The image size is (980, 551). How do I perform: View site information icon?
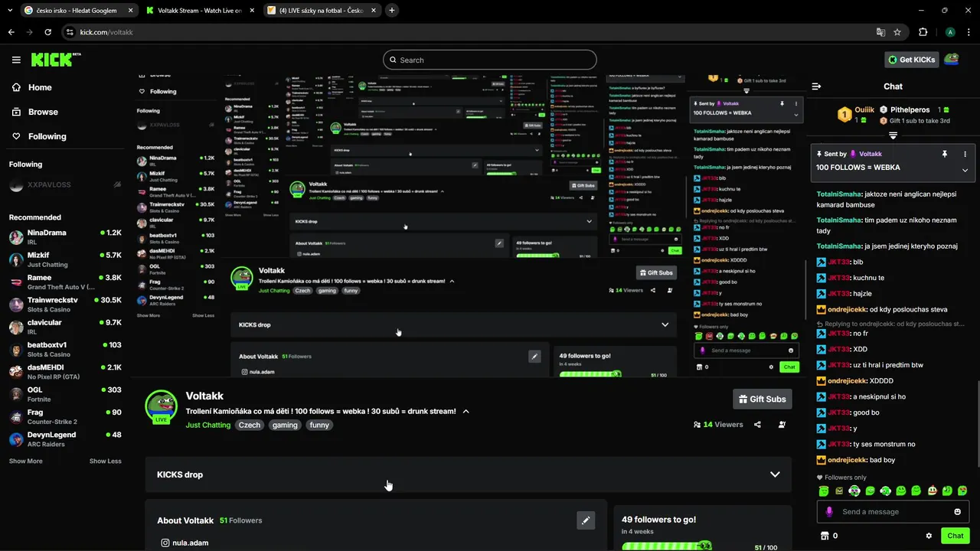click(70, 32)
